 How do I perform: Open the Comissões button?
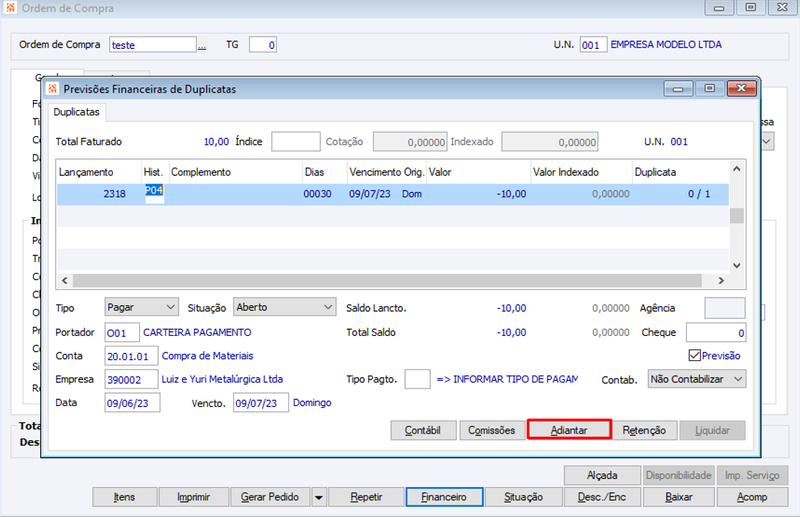pos(491,430)
